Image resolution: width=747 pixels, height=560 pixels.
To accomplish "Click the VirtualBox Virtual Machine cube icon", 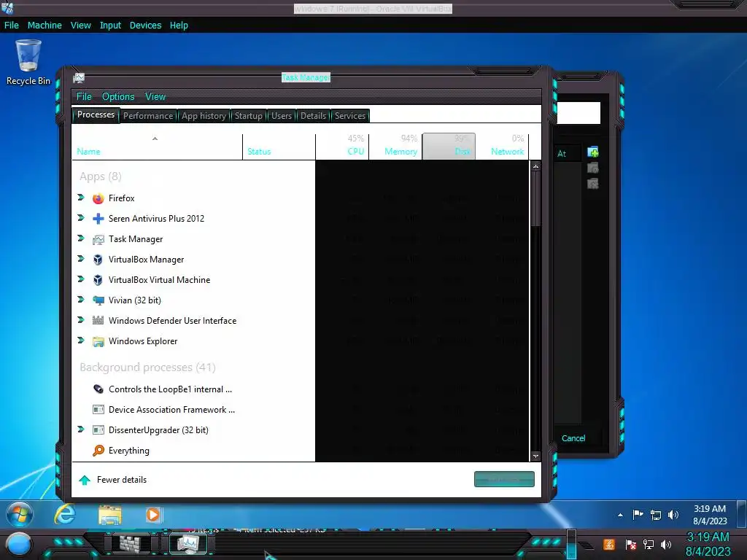I will point(98,281).
